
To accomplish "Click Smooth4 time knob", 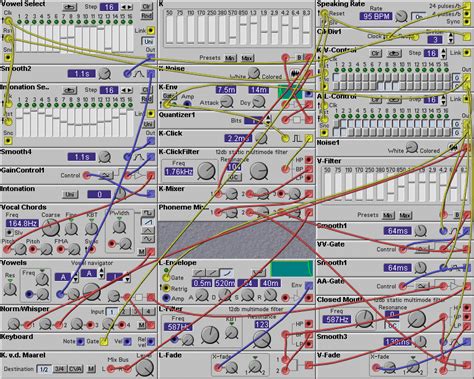I will (x=105, y=157).
